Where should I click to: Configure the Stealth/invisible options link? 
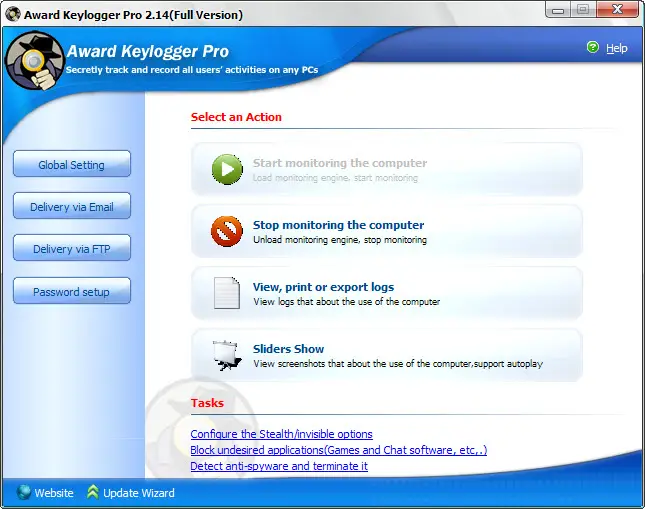coord(281,434)
